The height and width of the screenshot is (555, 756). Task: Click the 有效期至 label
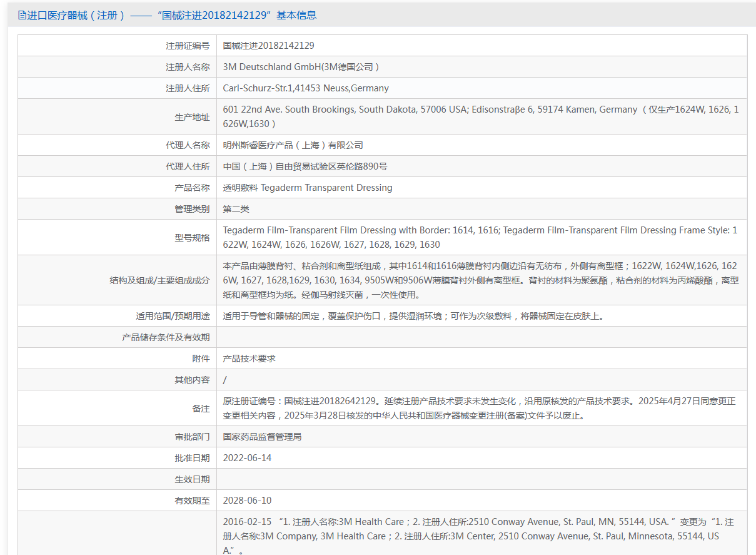(192, 501)
